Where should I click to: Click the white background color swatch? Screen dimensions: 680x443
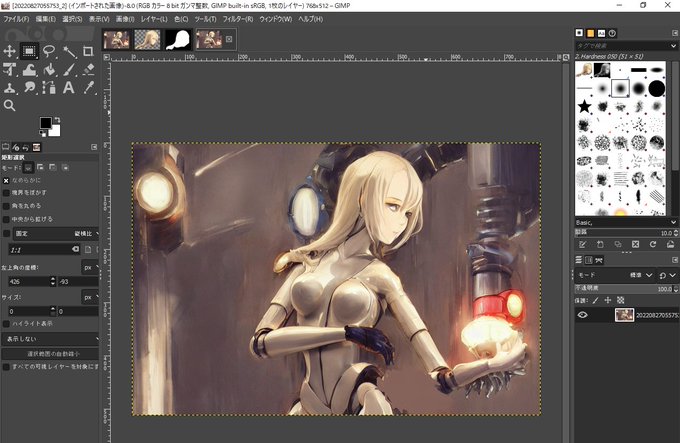click(55, 131)
